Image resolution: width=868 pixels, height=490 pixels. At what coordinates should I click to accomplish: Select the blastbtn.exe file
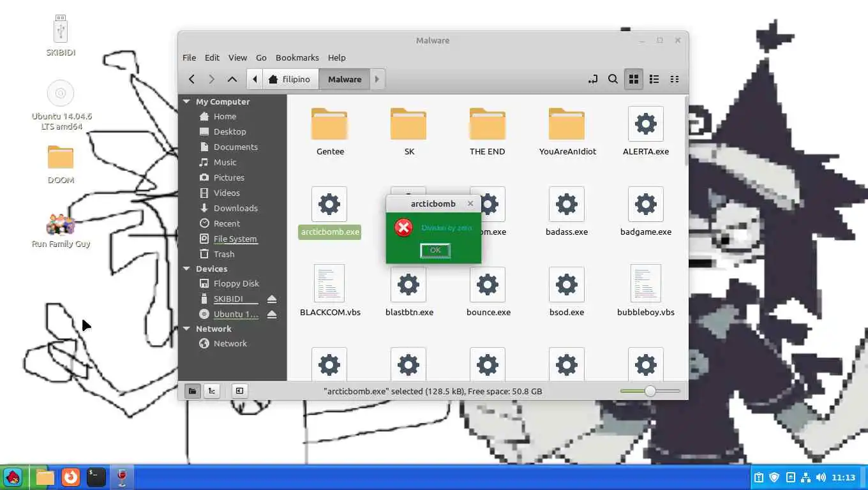tap(409, 293)
